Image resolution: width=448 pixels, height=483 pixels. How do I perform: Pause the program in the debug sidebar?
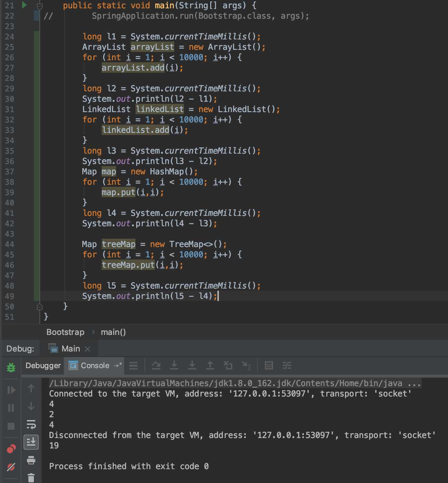[x=11, y=408]
